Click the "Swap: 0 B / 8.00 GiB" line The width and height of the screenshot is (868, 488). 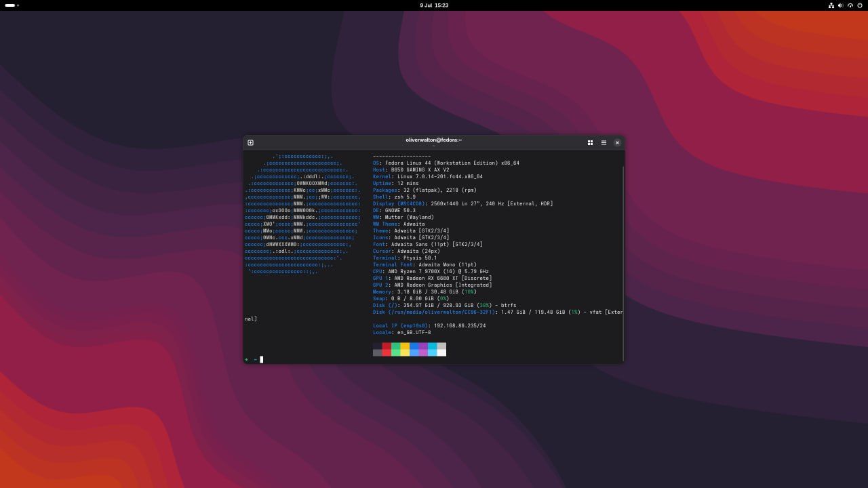pos(411,298)
